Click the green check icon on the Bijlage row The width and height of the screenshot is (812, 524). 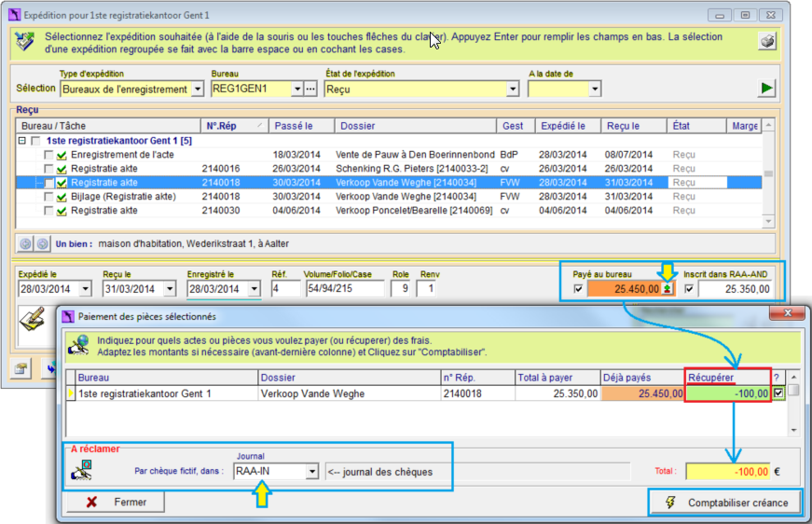click(x=62, y=197)
